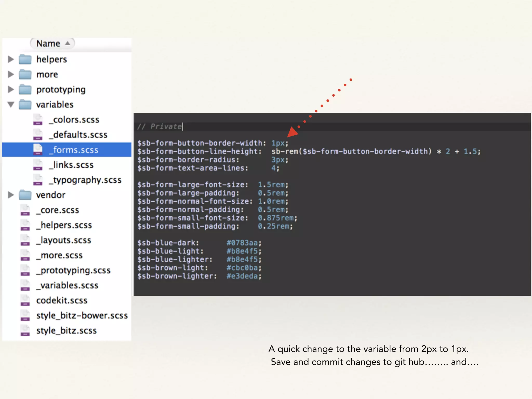
Task: Click the _layouts.scss file icon
Action: tap(25, 240)
